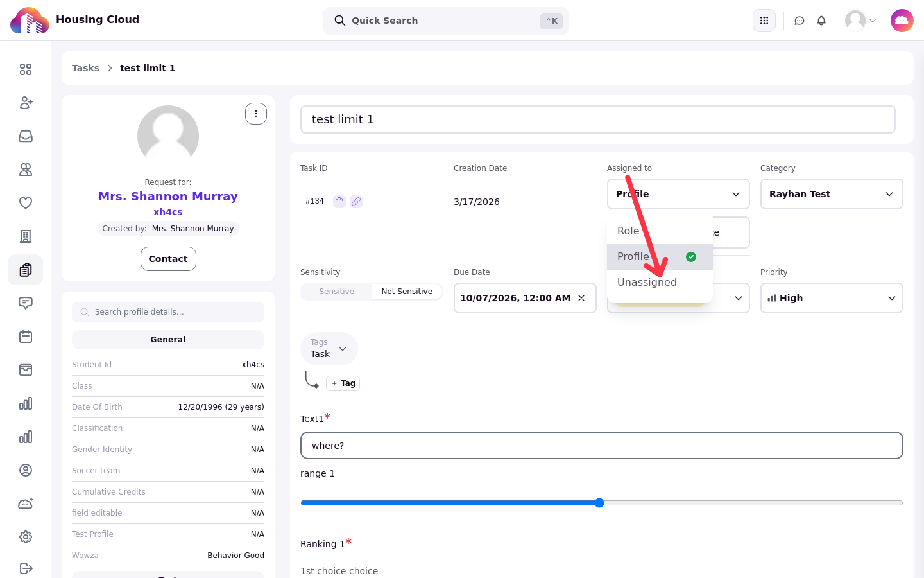This screenshot has width=924, height=578.
Task: Set sensitivity to Not Sensitive
Action: (x=407, y=292)
